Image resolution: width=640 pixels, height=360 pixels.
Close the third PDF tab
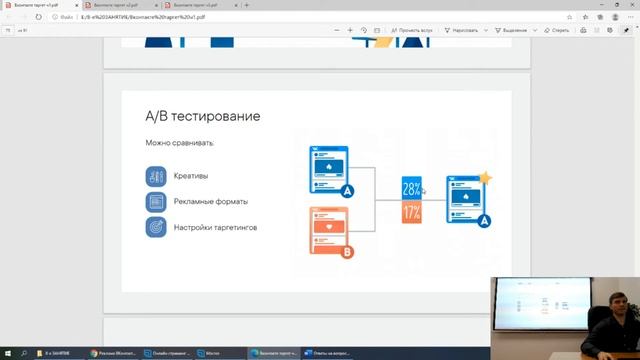click(236, 5)
